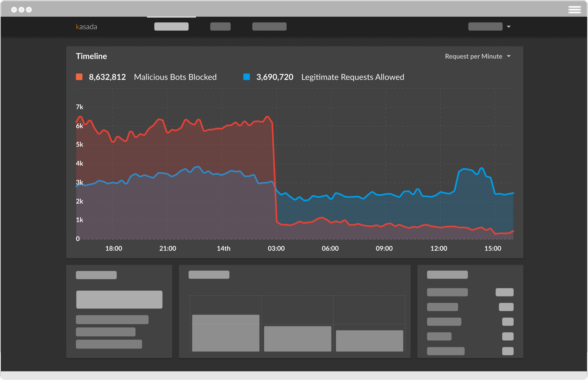588x380 pixels.
Task: Expand the first right-panel list item
Action: 447,292
